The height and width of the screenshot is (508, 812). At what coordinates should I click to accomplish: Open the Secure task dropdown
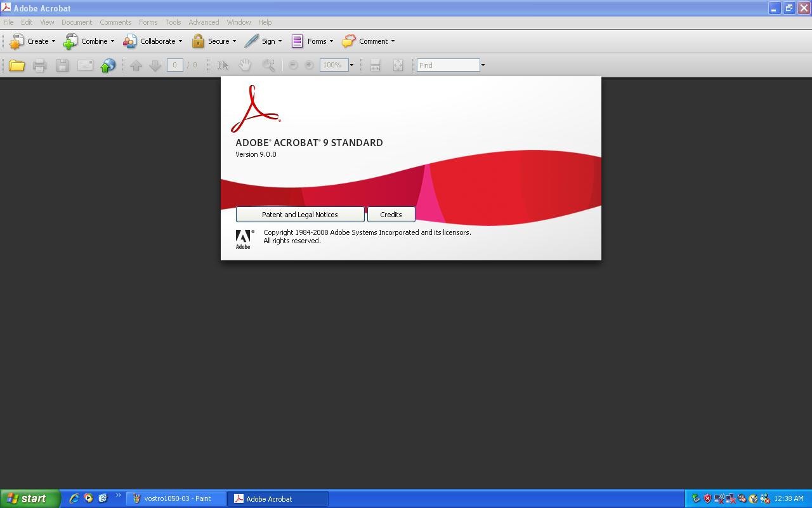pos(214,41)
